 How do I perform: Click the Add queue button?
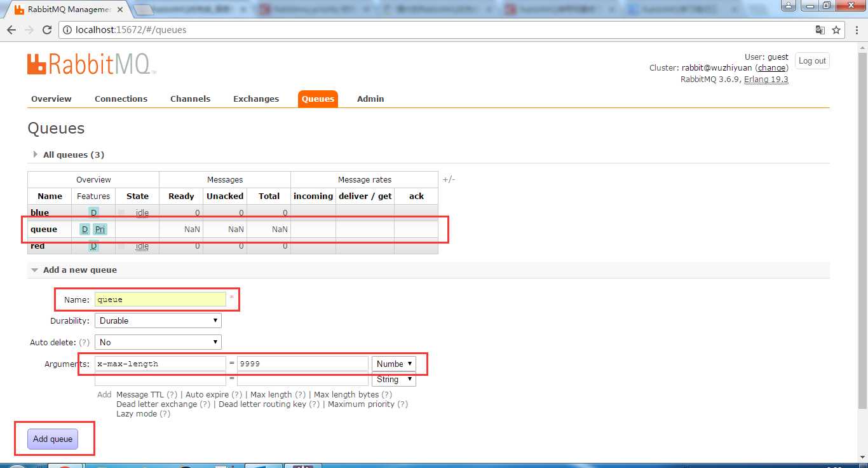pos(53,439)
